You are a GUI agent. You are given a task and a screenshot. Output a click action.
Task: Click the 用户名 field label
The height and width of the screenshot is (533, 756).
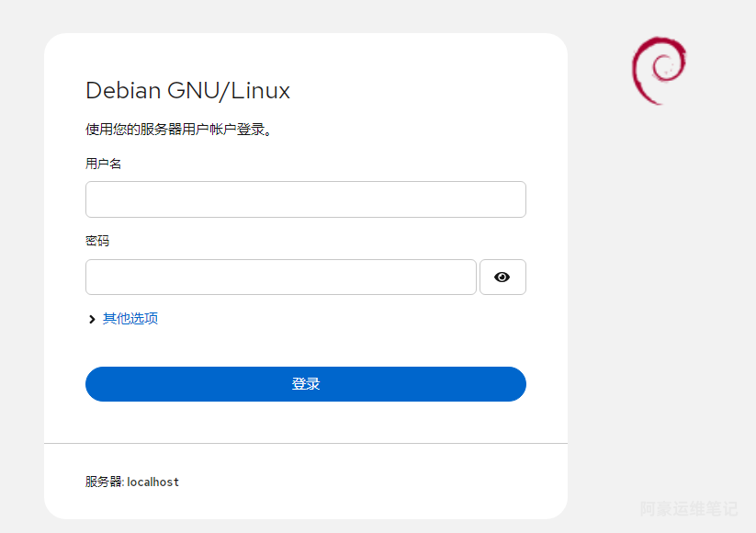pos(104,164)
